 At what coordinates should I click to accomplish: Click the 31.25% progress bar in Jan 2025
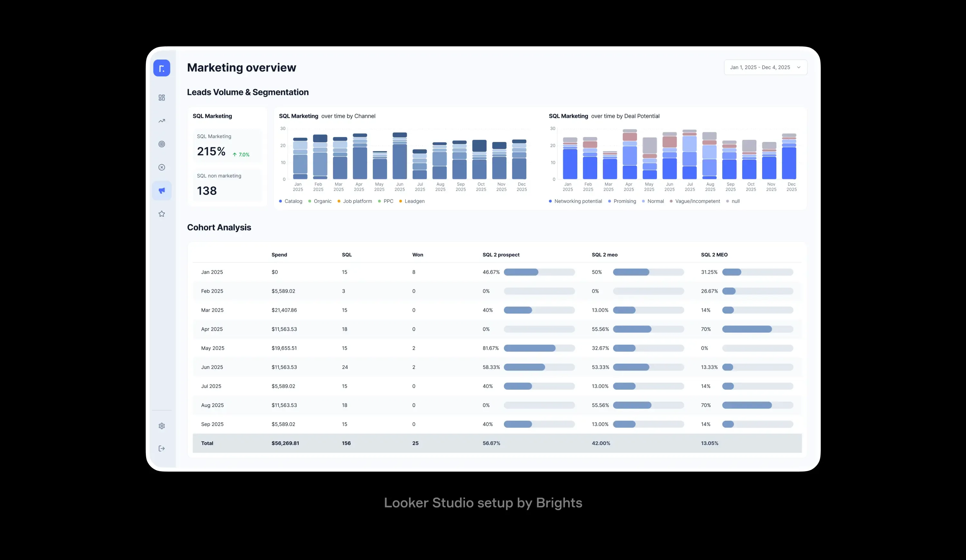click(757, 272)
